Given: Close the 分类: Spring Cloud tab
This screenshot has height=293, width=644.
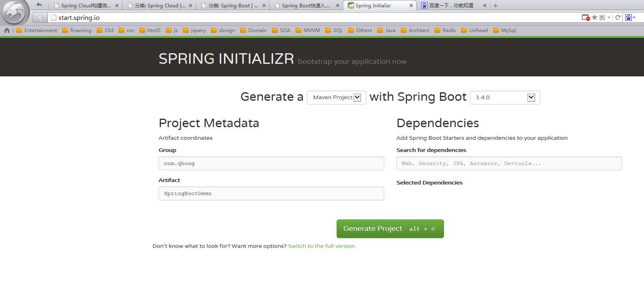Looking at the screenshot, I should coord(190,6).
